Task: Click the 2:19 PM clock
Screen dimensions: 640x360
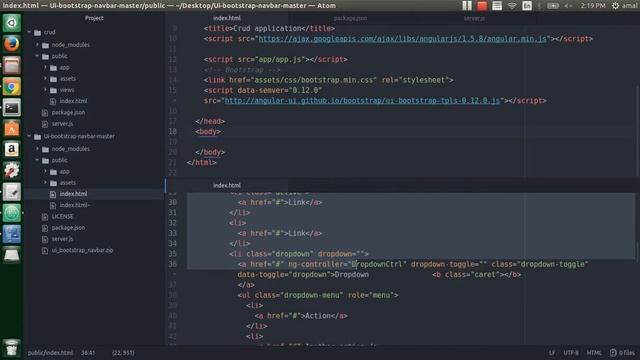Action: tap(593, 6)
